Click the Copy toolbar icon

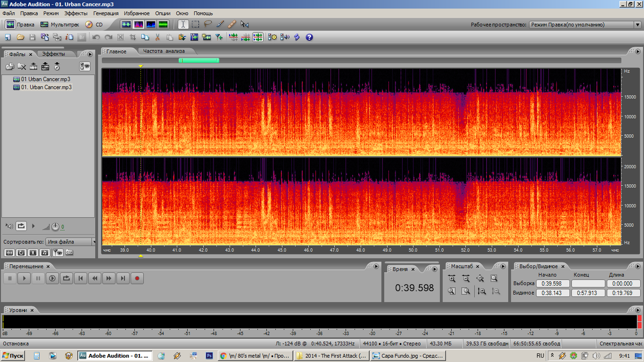145,37
